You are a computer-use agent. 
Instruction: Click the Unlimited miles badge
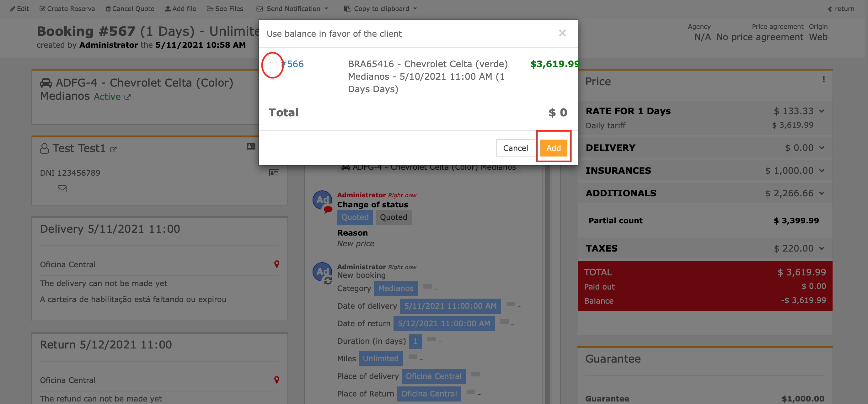[x=380, y=359]
